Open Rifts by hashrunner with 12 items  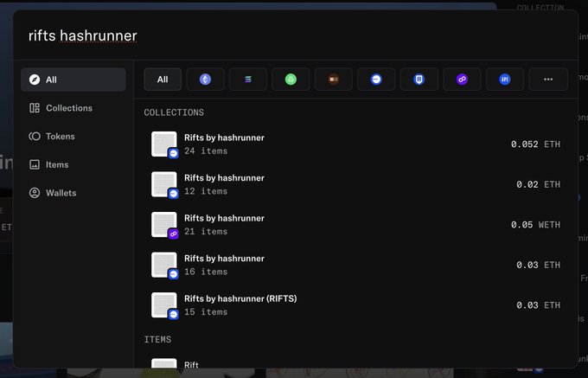click(x=355, y=184)
